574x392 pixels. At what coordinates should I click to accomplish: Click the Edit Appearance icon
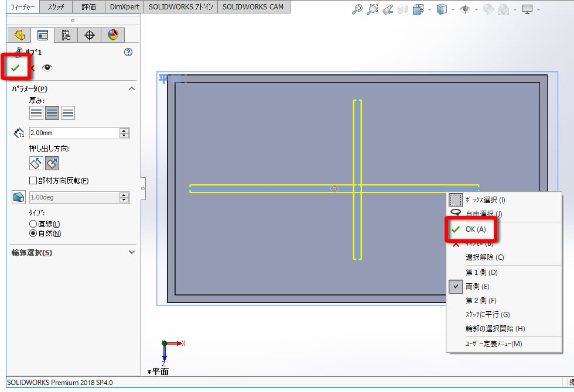pyautogui.click(x=488, y=9)
